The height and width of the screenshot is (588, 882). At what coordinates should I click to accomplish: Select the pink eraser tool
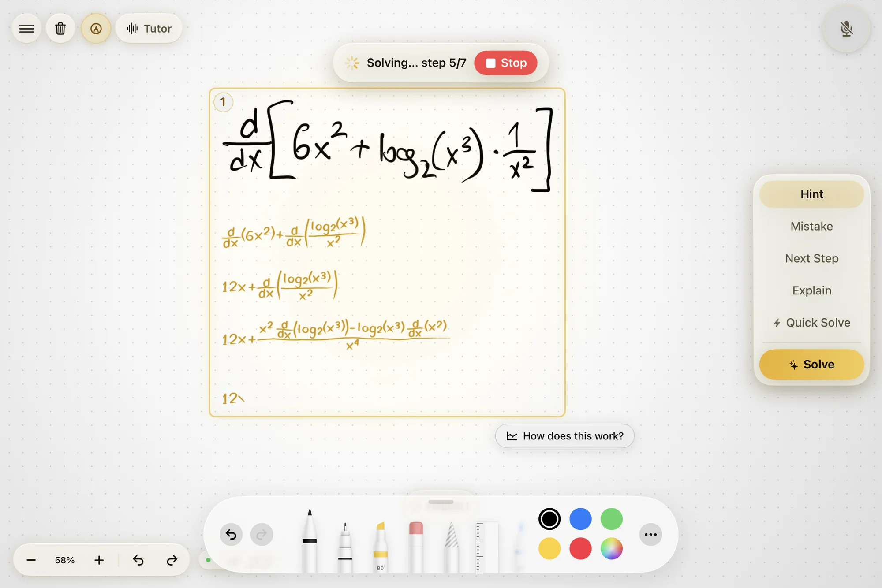coord(416,547)
